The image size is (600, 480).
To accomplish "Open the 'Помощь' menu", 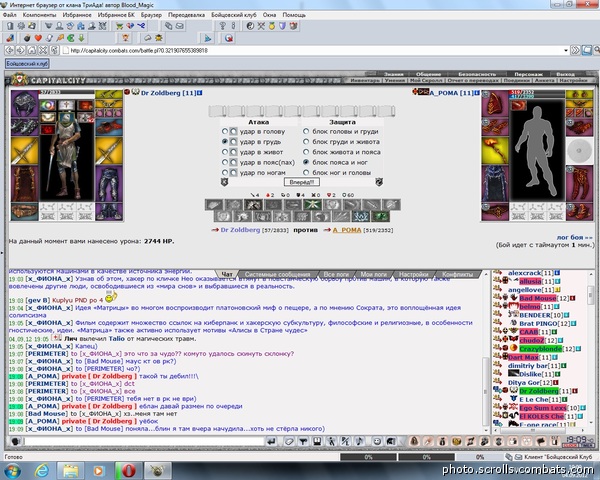I will click(x=294, y=15).
